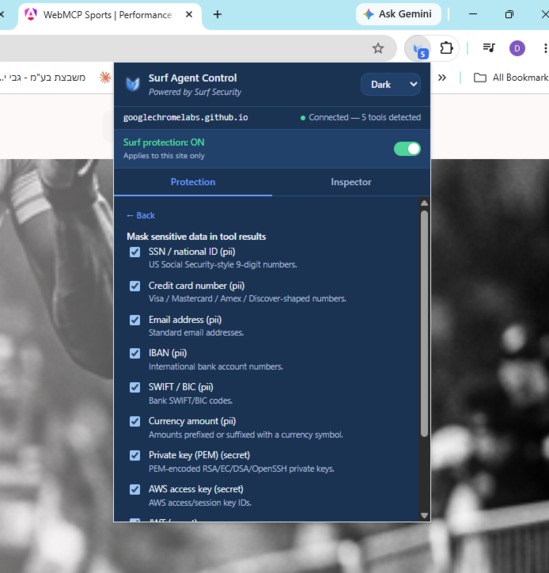Turn off the Surf protection switch
549x573 pixels.
[407, 149]
